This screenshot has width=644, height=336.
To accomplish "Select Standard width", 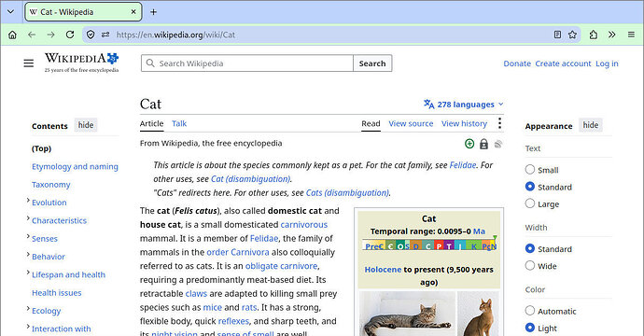I will (x=530, y=248).
